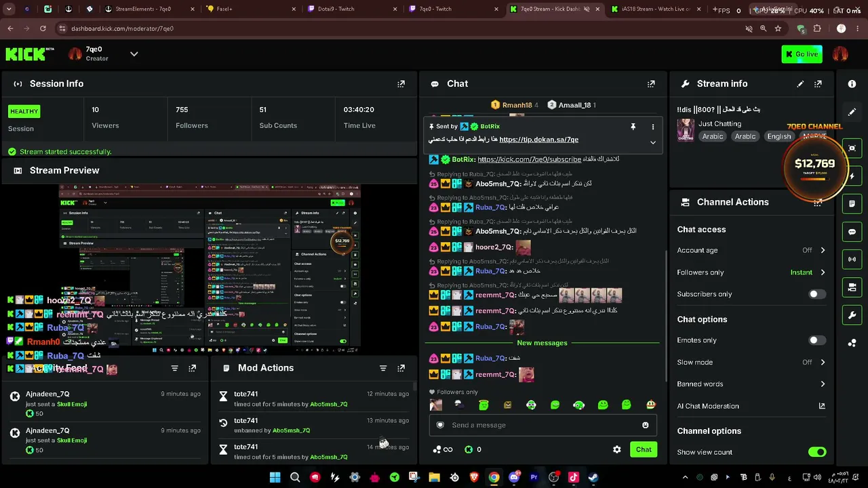868x488 pixels.
Task: Expand the 7qe0 Creator dropdown
Action: [134, 54]
